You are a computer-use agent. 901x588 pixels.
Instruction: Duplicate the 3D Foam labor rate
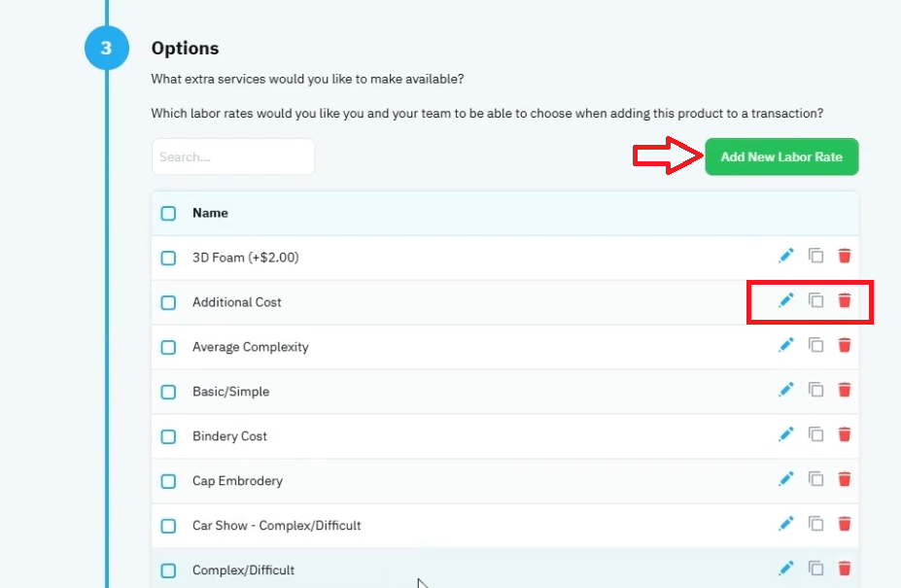(x=816, y=256)
